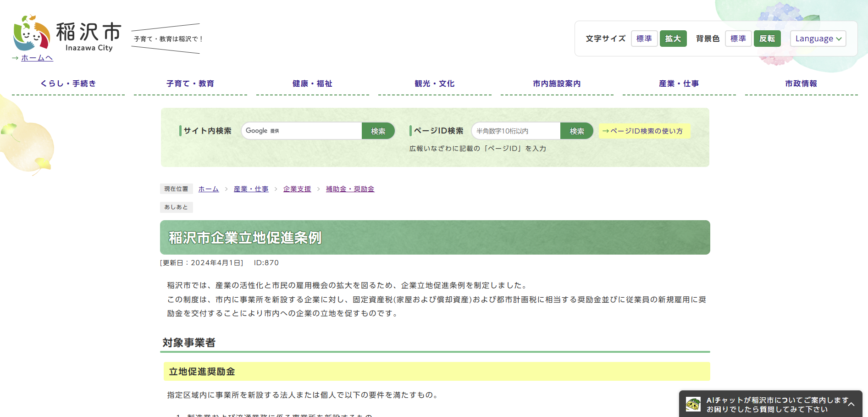This screenshot has height=417, width=868.
Task: Open the 市内施設案内 menu
Action: pyautogui.click(x=557, y=83)
